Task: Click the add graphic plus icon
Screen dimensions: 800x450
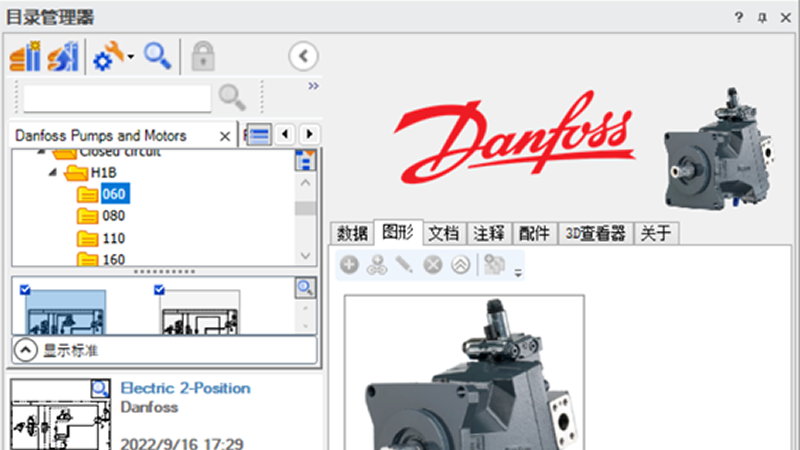Action: coord(349,265)
